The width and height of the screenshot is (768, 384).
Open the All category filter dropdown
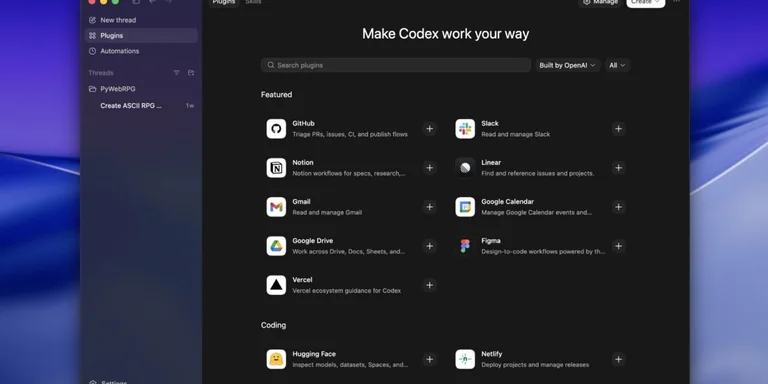(618, 65)
